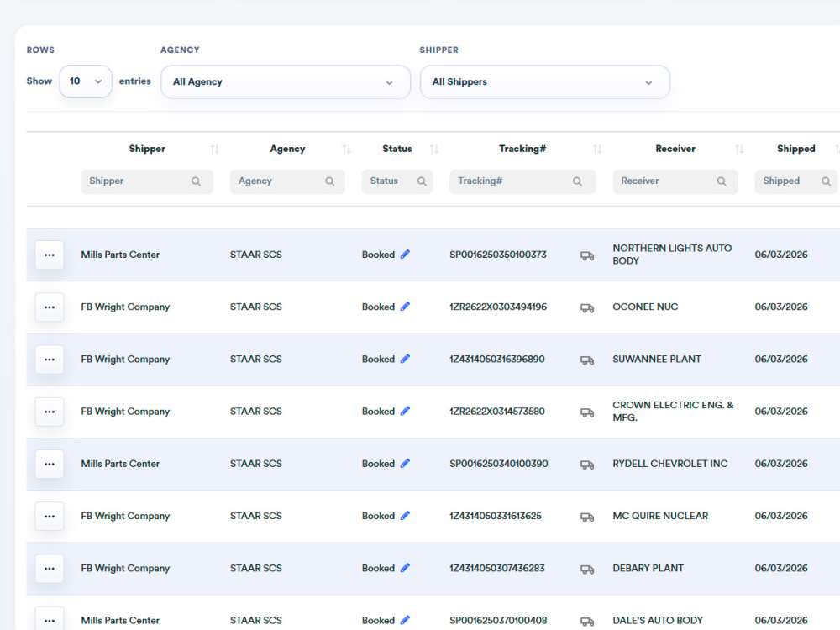
Task: Sort table by Tracking# column arrows
Action: click(597, 149)
